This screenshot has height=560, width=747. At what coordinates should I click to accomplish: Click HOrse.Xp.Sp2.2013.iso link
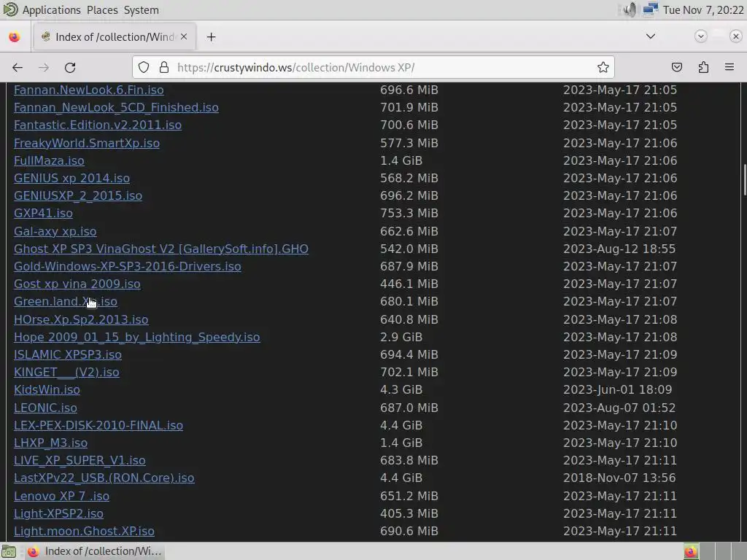tap(81, 320)
